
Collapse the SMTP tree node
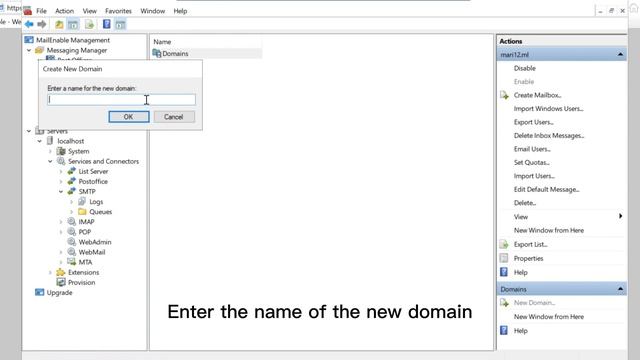click(x=61, y=191)
